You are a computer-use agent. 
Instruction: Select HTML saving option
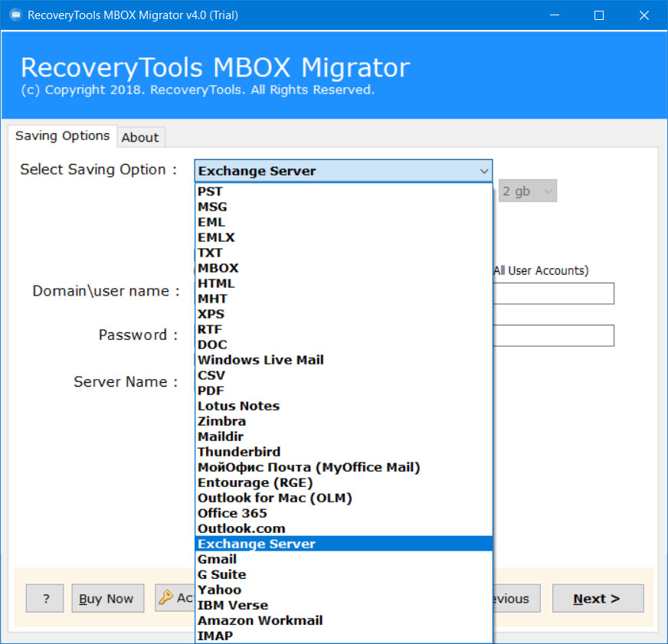point(343,283)
